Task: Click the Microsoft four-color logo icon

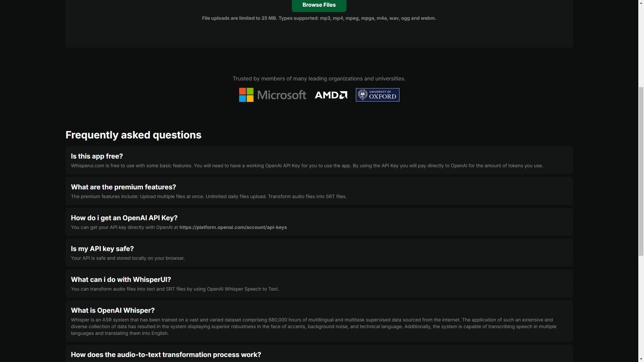Action: (246, 95)
